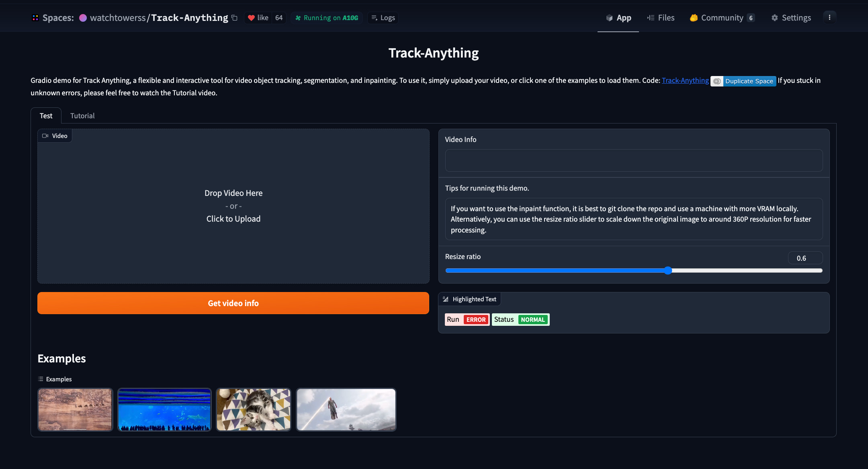The image size is (868, 469).
Task: Click the Settings gear icon
Action: point(775,18)
